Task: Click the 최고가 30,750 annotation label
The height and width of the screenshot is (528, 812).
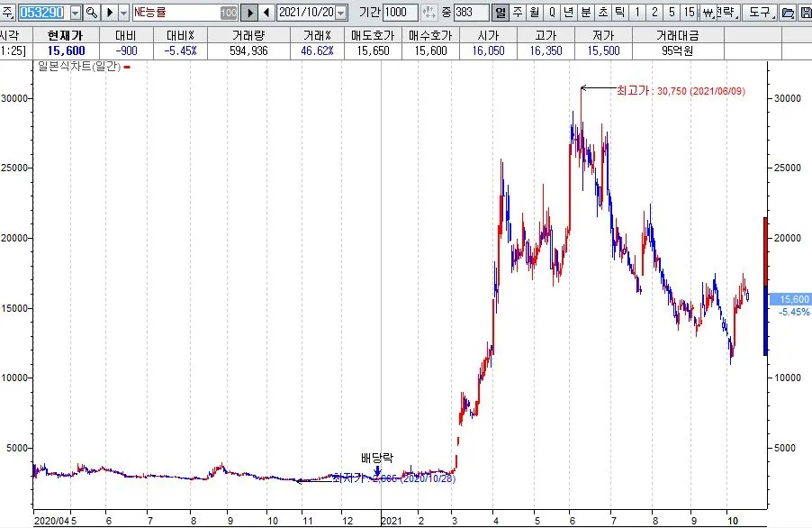Action: click(681, 91)
